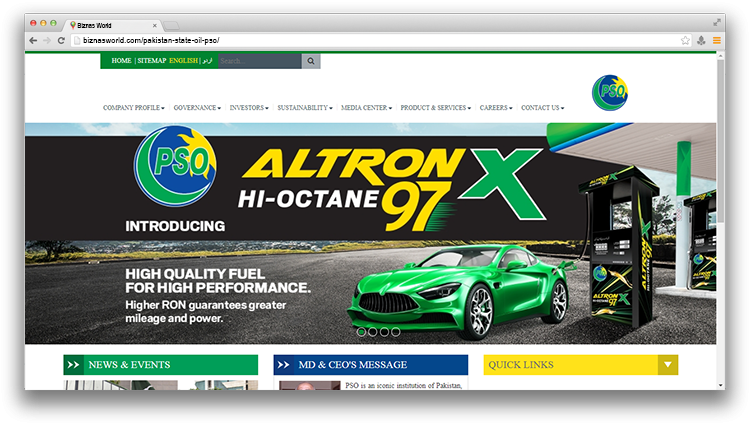This screenshot has height=425, width=750.
Task: Open the Media Center menu
Action: click(x=366, y=108)
